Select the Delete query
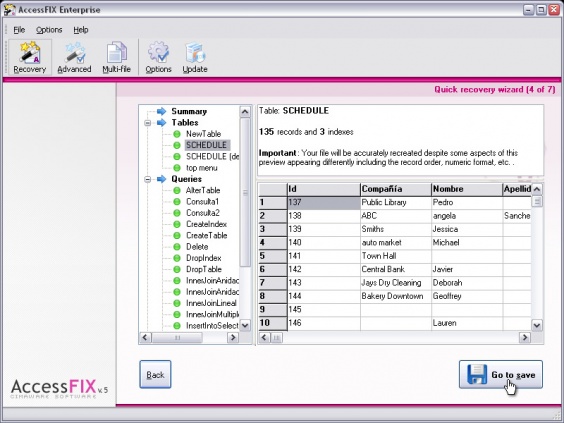This screenshot has width=564, height=423. click(197, 247)
